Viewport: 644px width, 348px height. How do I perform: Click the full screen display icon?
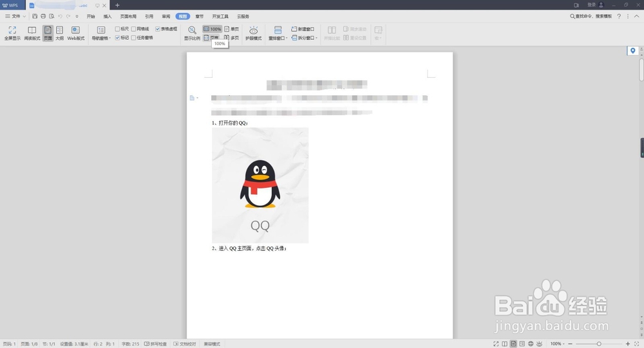coord(12,33)
